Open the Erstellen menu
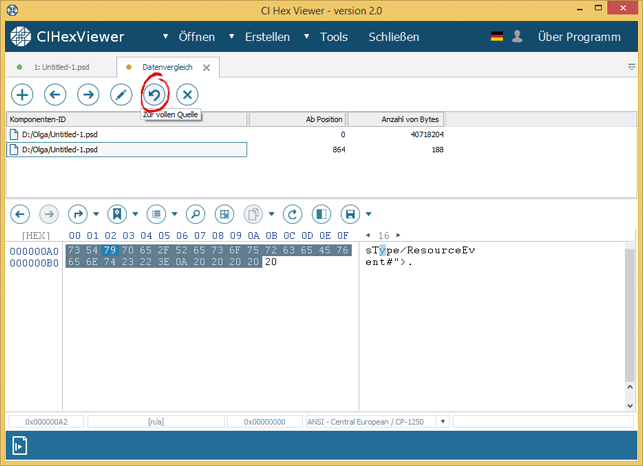The width and height of the screenshot is (643, 466). coord(267,37)
